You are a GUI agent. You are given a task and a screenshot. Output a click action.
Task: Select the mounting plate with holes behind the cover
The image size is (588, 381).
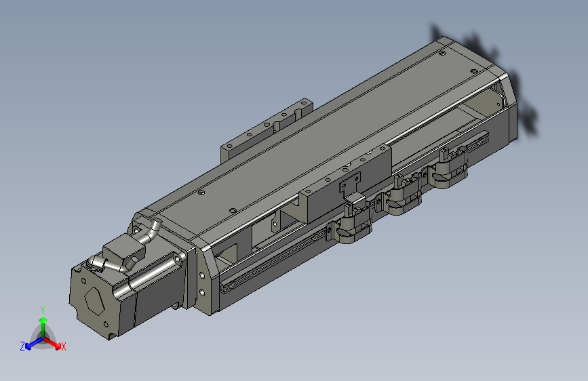pos(267,129)
